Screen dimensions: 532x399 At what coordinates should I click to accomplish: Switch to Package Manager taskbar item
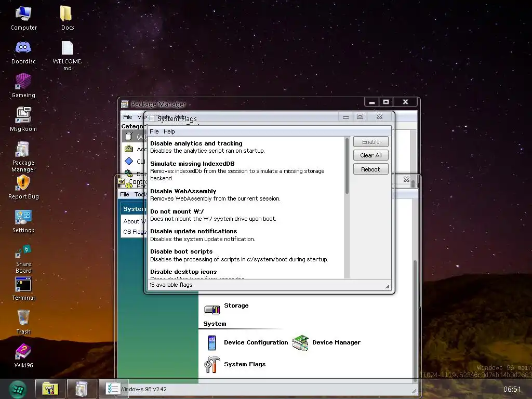coord(82,389)
